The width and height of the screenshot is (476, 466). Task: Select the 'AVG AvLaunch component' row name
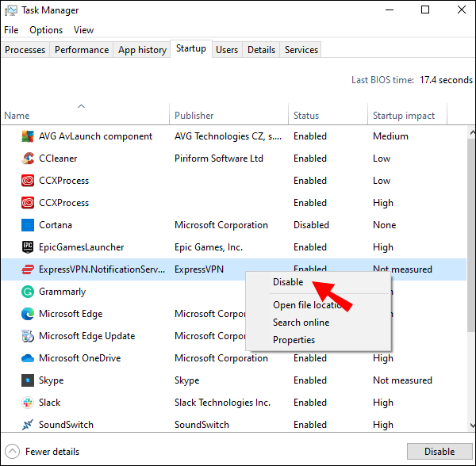point(95,136)
